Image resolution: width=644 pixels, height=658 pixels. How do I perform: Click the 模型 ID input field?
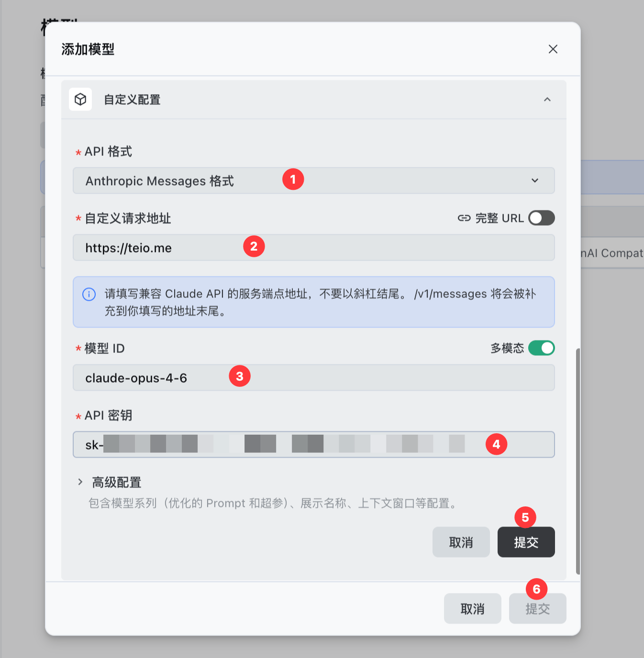pyautogui.click(x=313, y=378)
